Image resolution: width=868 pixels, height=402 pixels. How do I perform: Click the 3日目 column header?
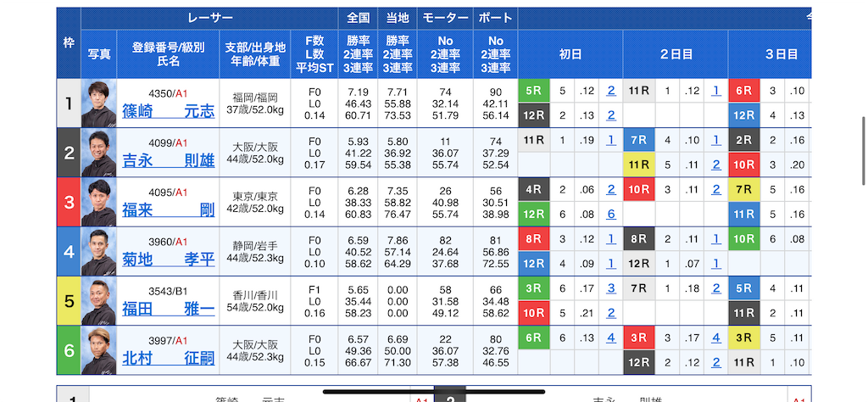tap(770, 54)
